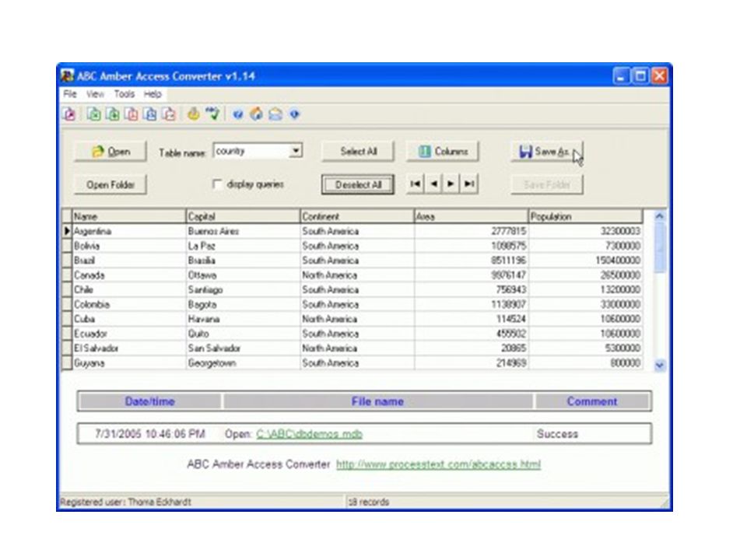Click the abc checkmark toolbar icon
The width and height of the screenshot is (747, 560).
coord(212,114)
